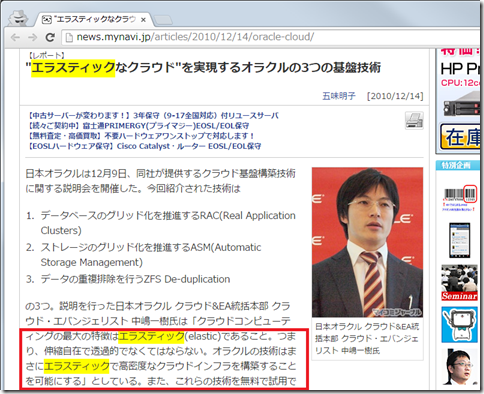This screenshot has width=484, height=394.
Task: Click the 在庫 button in HP advertisement
Action: (x=461, y=137)
